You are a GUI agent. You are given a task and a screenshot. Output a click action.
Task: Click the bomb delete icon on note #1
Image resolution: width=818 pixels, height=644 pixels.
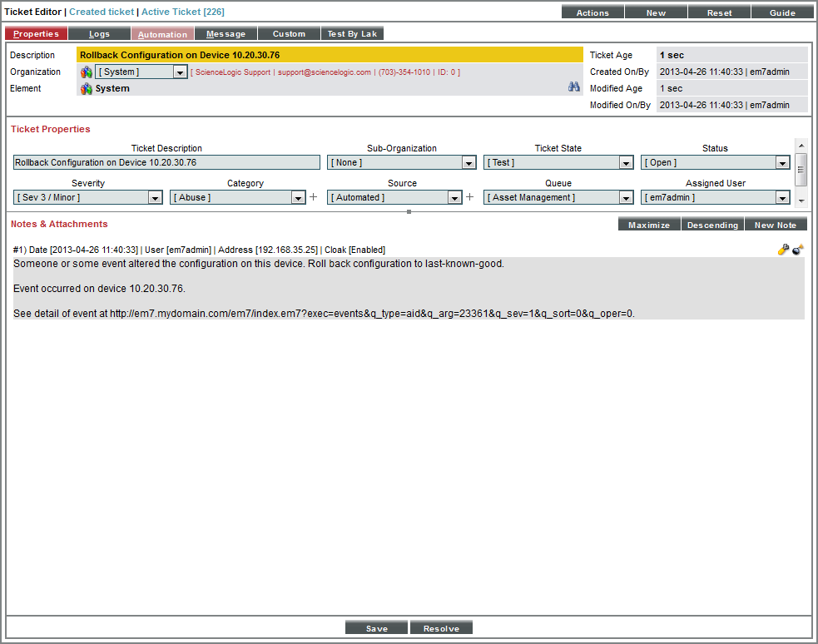coord(797,250)
